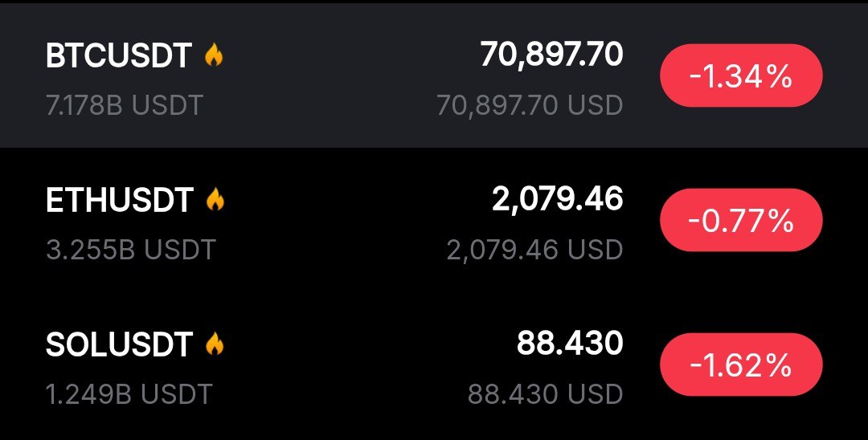Select the 3.255B USDT volume text
Screen dimensions: 868x440
click(x=131, y=250)
